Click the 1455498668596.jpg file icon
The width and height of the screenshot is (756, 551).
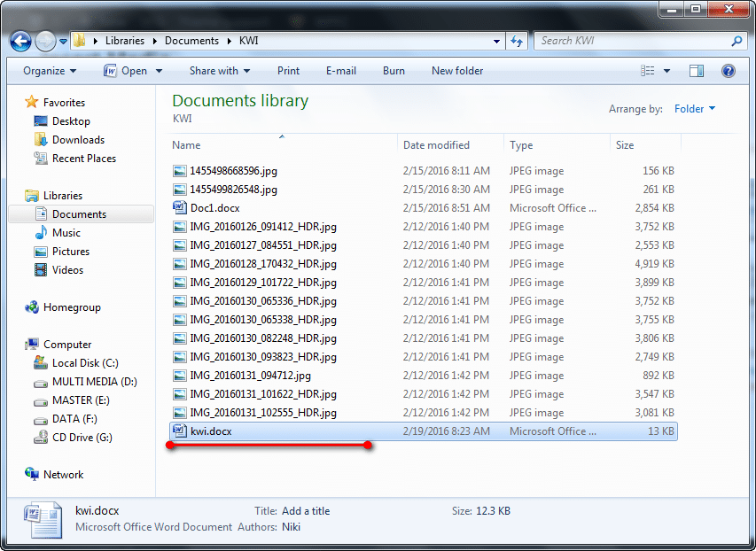tap(180, 171)
